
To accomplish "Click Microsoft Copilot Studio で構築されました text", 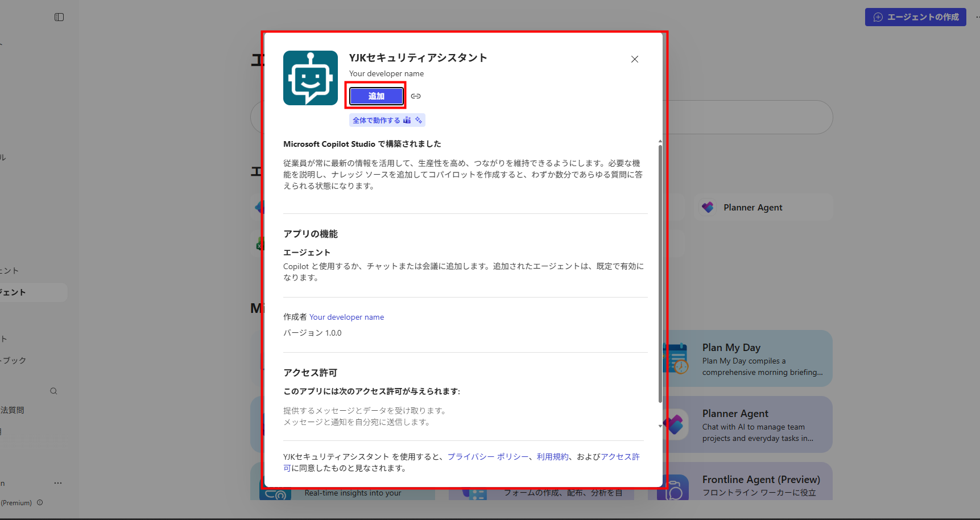I will click(x=362, y=144).
